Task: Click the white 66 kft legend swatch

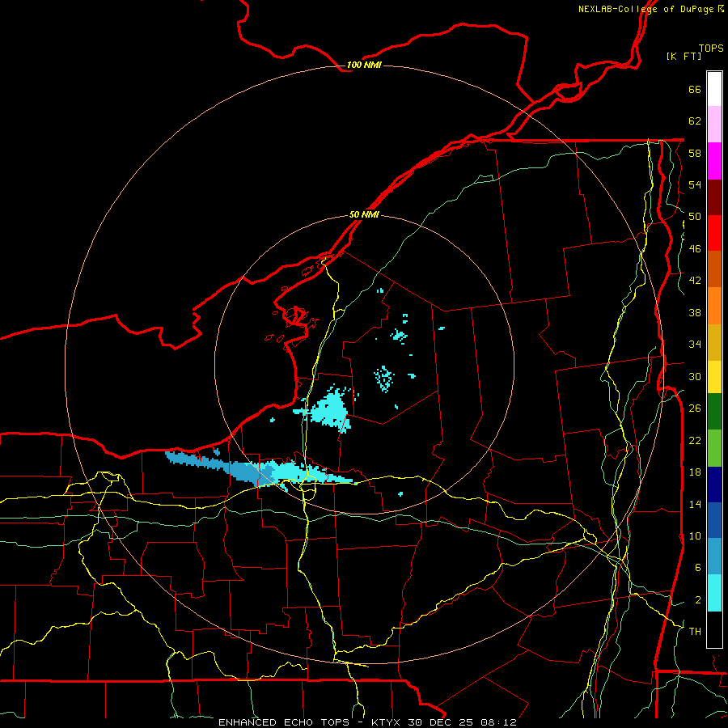Action: tap(714, 89)
